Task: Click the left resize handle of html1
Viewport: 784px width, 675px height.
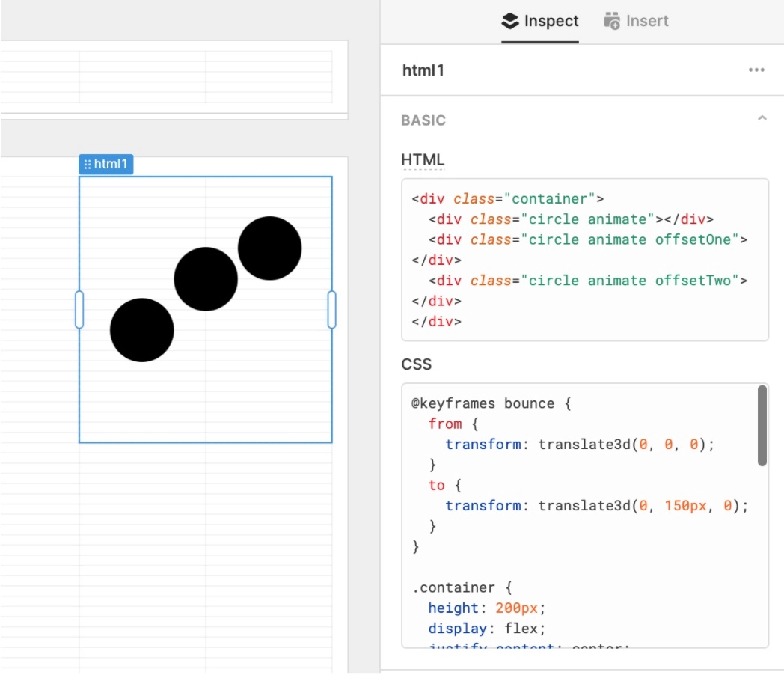Action: [x=79, y=310]
